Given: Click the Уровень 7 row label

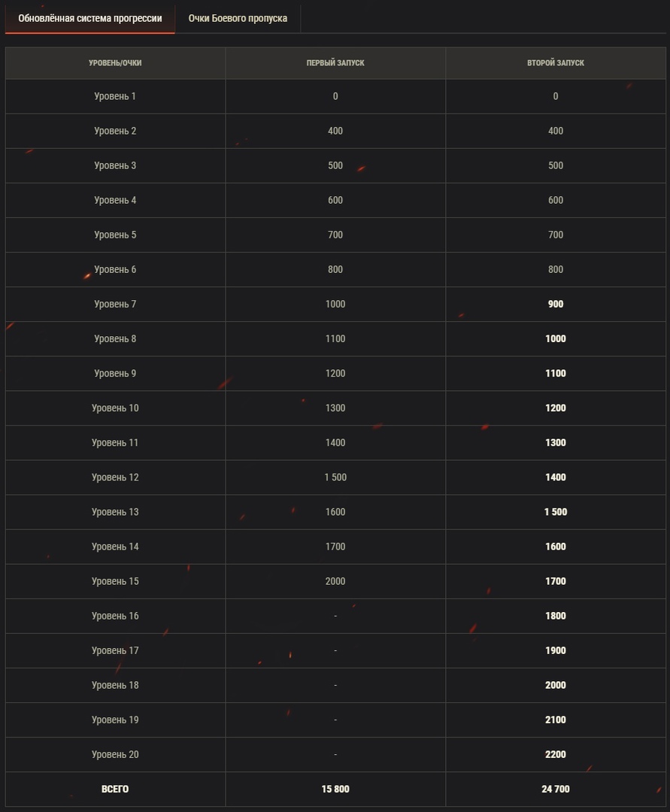Looking at the screenshot, I should tap(115, 304).
